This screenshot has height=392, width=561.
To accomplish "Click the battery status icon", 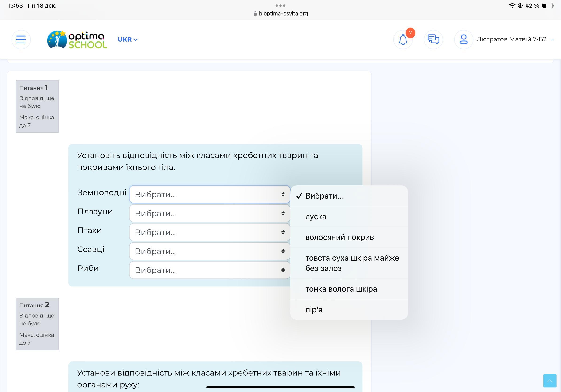I will point(548,6).
